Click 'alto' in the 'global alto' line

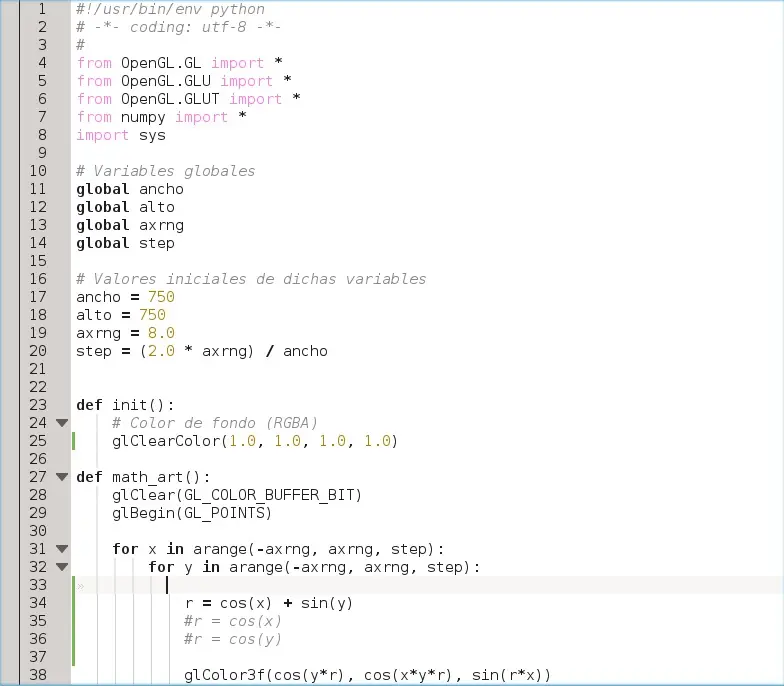point(156,207)
